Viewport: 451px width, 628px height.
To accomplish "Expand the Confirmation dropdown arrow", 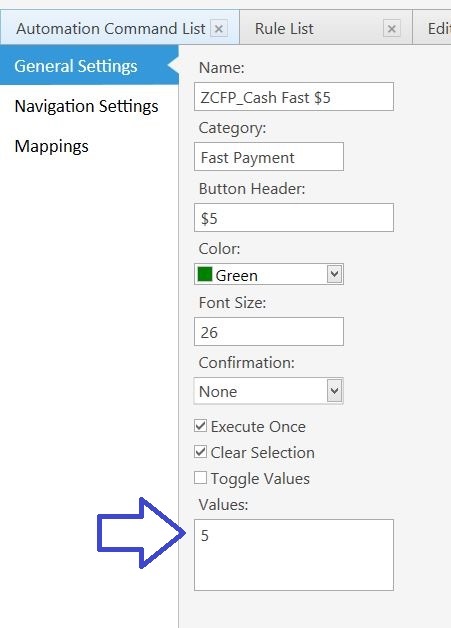I will 334,390.
